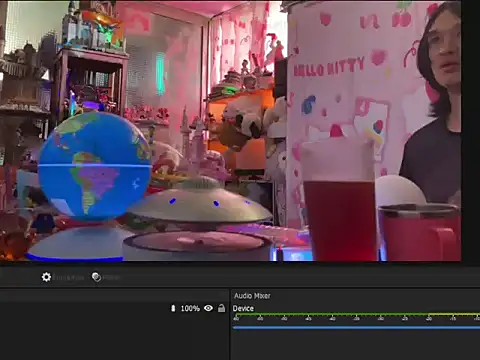Click the camera preview showing the globe

coord(230,131)
